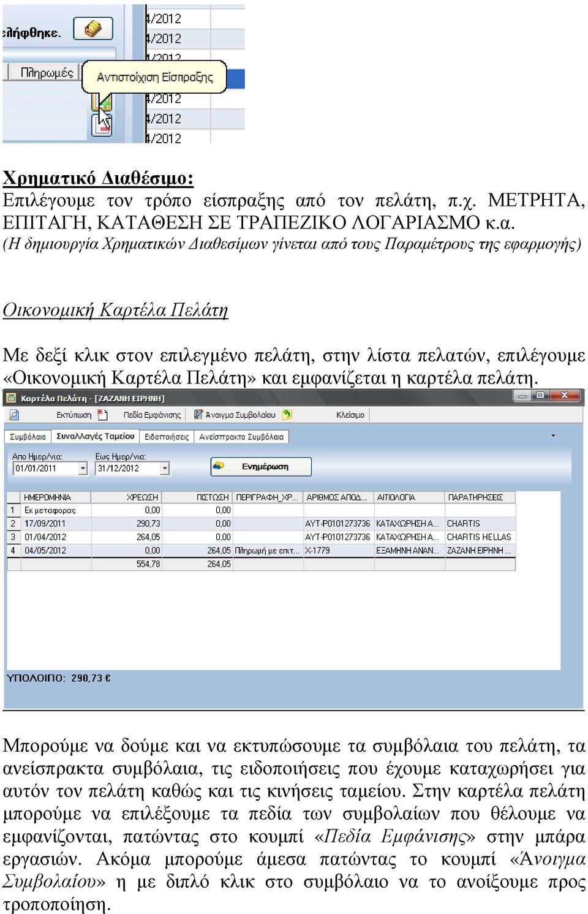This screenshot has height=914, width=588.
Task: Click the red minus remove-payment icon
Action: point(102,125)
